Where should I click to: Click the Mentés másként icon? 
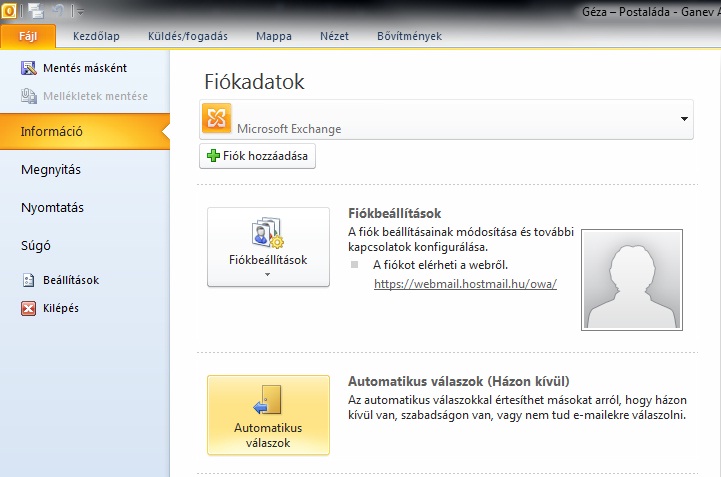pyautogui.click(x=29, y=68)
